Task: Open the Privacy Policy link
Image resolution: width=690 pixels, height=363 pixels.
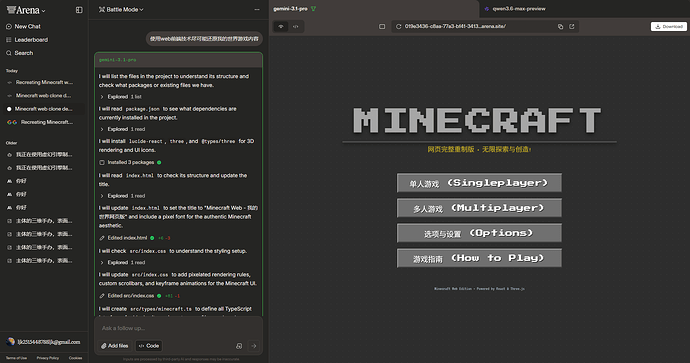Action: click(x=48, y=358)
